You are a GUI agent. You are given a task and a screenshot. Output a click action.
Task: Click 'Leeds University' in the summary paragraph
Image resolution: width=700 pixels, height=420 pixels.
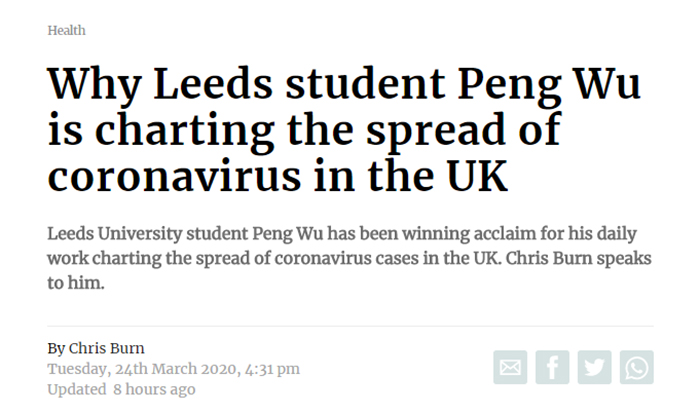point(115,234)
